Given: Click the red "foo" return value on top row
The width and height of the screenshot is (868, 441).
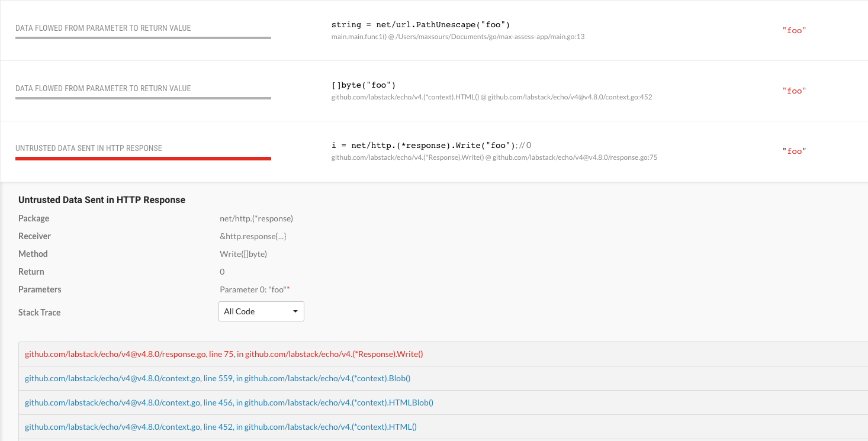Looking at the screenshot, I should pyautogui.click(x=793, y=30).
